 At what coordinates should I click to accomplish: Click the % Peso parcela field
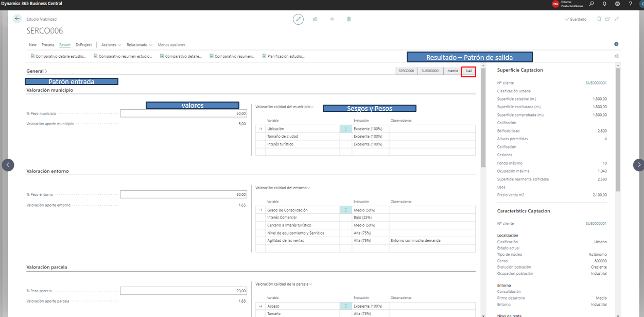tap(184, 291)
